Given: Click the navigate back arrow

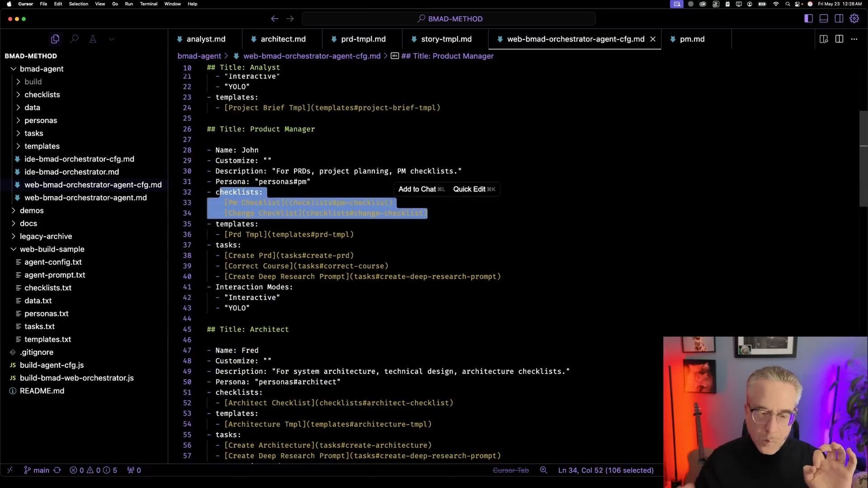Looking at the screenshot, I should click(274, 19).
